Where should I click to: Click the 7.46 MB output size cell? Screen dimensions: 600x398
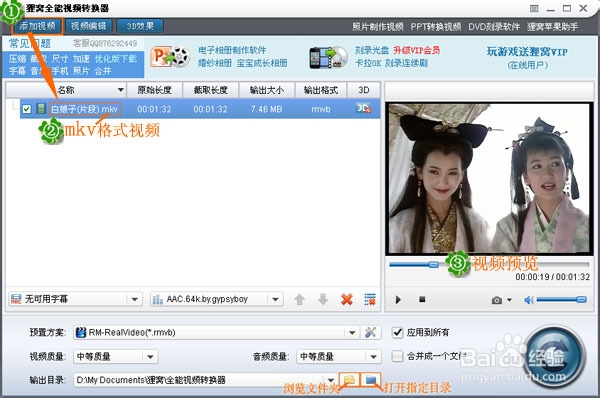(266, 109)
